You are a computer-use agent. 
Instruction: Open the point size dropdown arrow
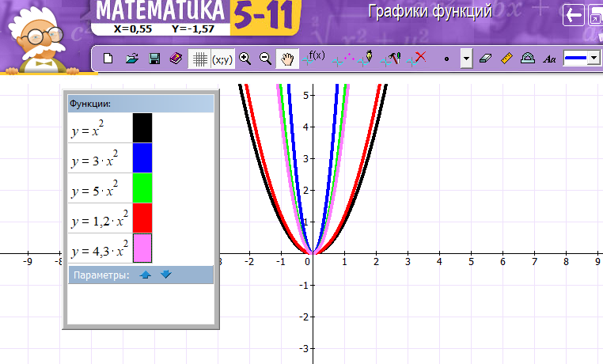click(x=466, y=59)
